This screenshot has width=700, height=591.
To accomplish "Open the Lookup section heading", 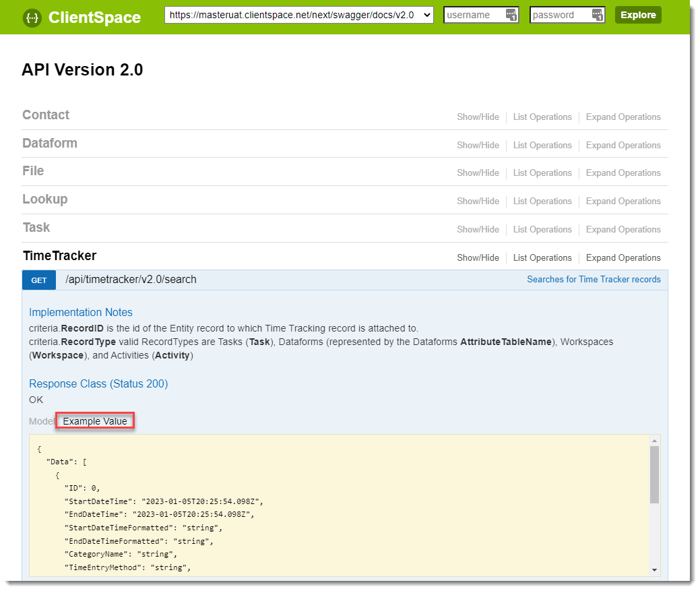I will click(45, 199).
